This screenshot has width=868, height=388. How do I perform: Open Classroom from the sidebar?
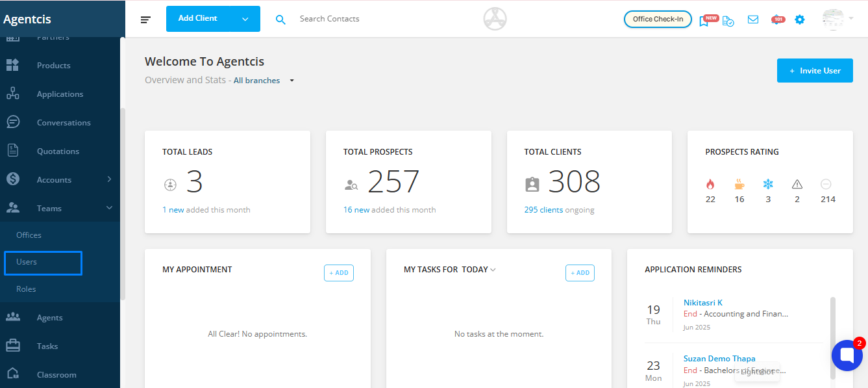pos(56,375)
